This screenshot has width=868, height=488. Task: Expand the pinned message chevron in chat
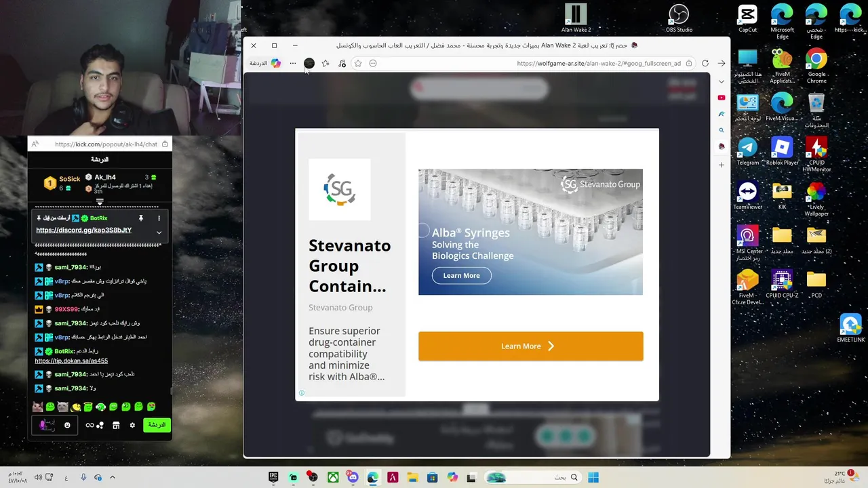[x=159, y=232]
